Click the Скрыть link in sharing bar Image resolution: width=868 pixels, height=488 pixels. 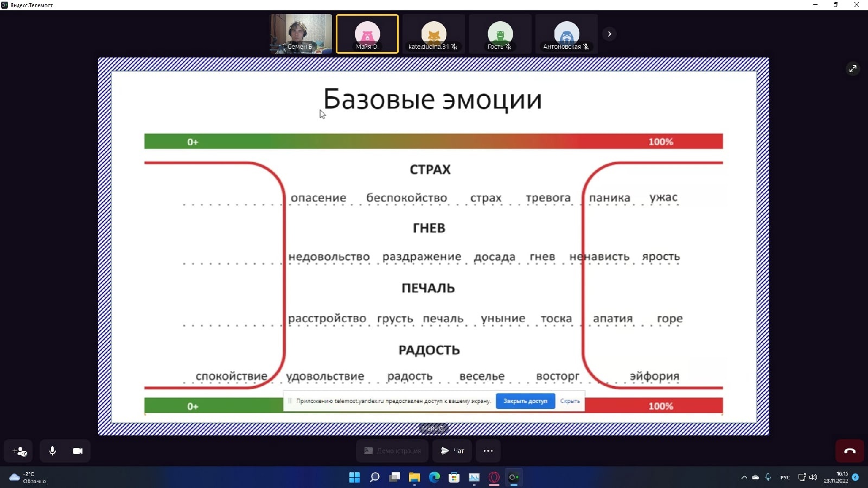[x=570, y=401]
